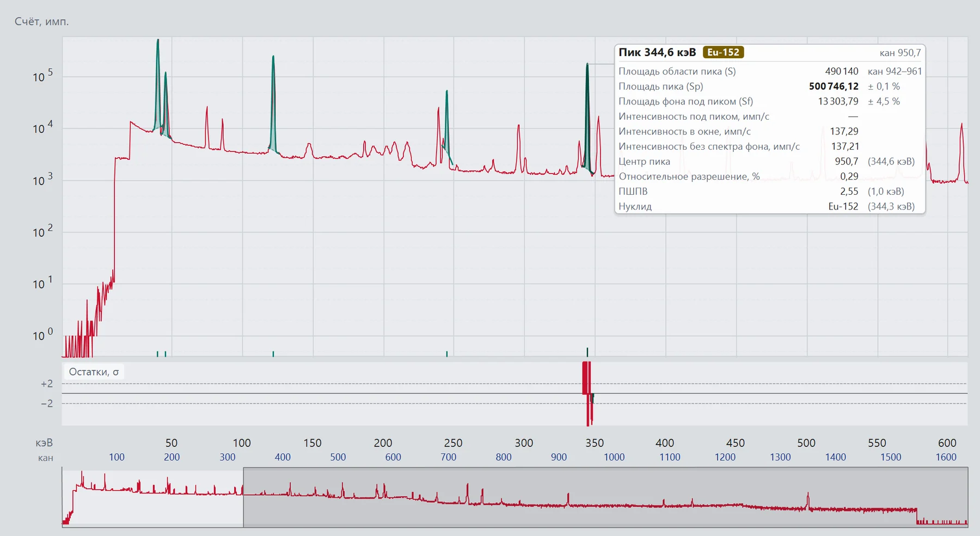This screenshot has height=536, width=980.
Task: Click the 'Остатки, σ' residuals label
Action: tap(94, 372)
